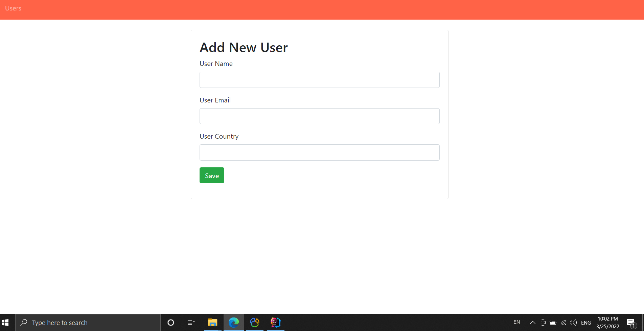Click the User Email input field
Viewport: 644px width, 331px height.
319,116
